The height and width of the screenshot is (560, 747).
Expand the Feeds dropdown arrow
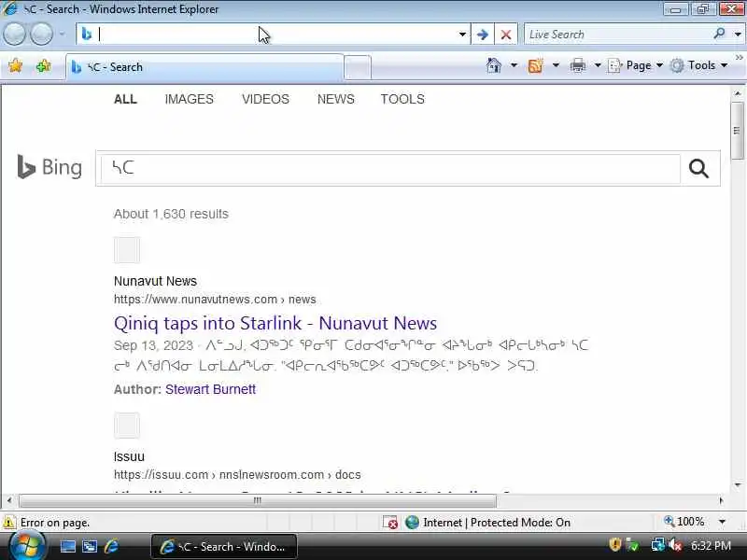point(556,65)
